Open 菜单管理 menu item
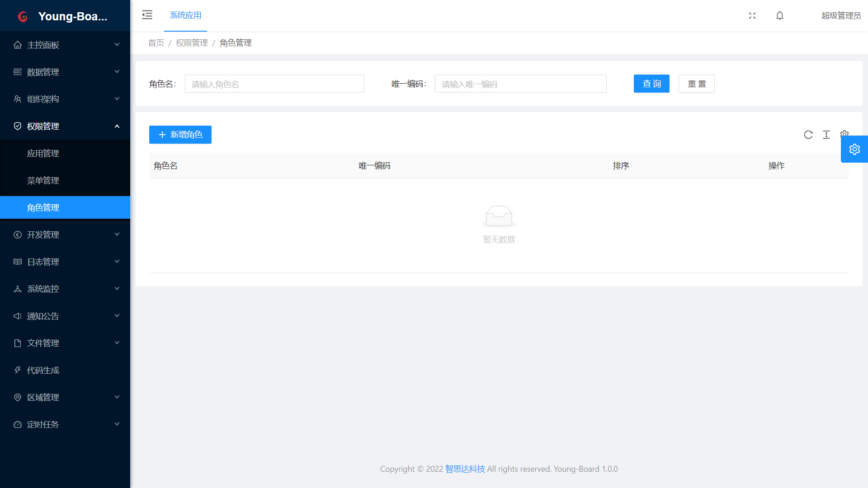Image resolution: width=868 pixels, height=488 pixels. click(x=43, y=180)
